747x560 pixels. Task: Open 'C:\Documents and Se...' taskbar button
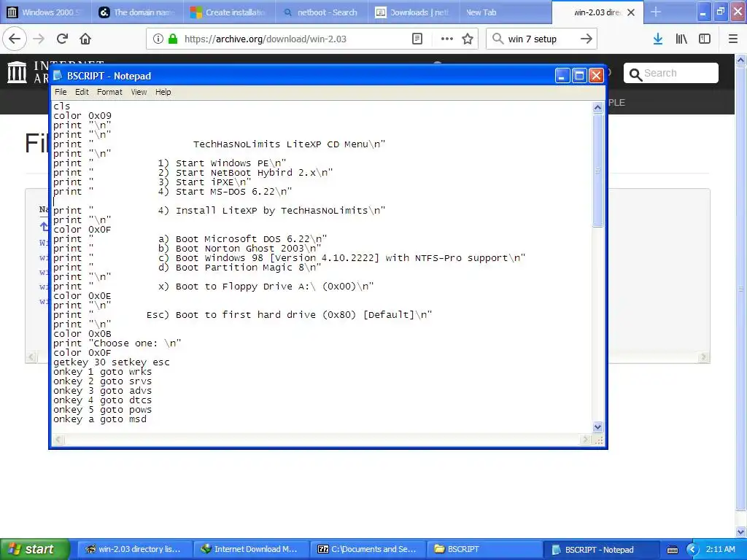(x=367, y=550)
